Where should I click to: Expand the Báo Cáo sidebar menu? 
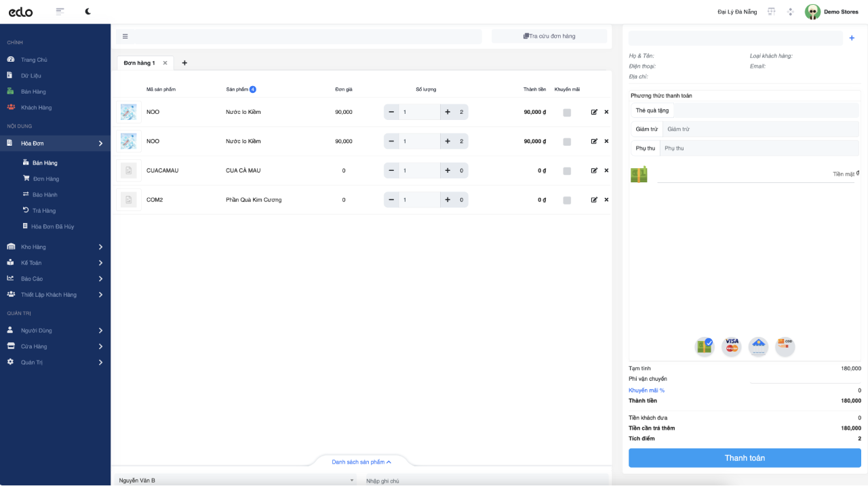pyautogui.click(x=55, y=279)
